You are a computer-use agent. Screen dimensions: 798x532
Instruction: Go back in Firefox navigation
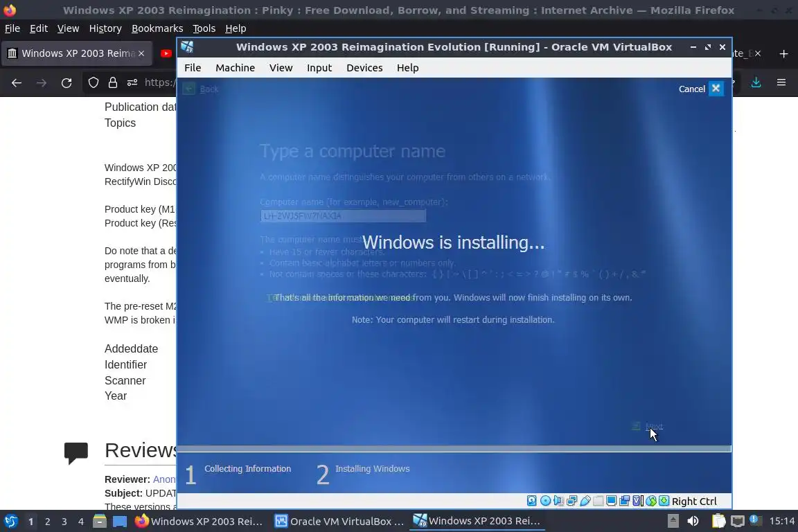17,82
